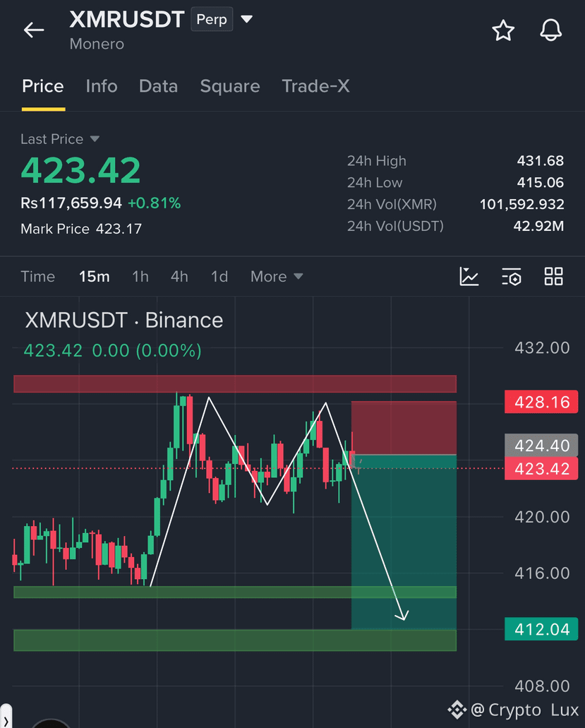Open grid layout four-squares icon
This screenshot has width=585, height=728.
click(x=553, y=276)
